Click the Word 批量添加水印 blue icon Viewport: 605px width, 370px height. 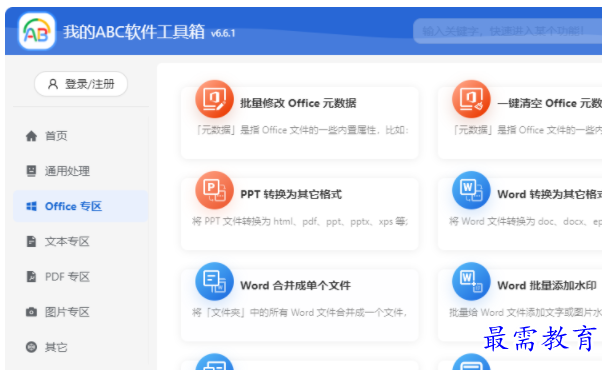[x=471, y=281]
